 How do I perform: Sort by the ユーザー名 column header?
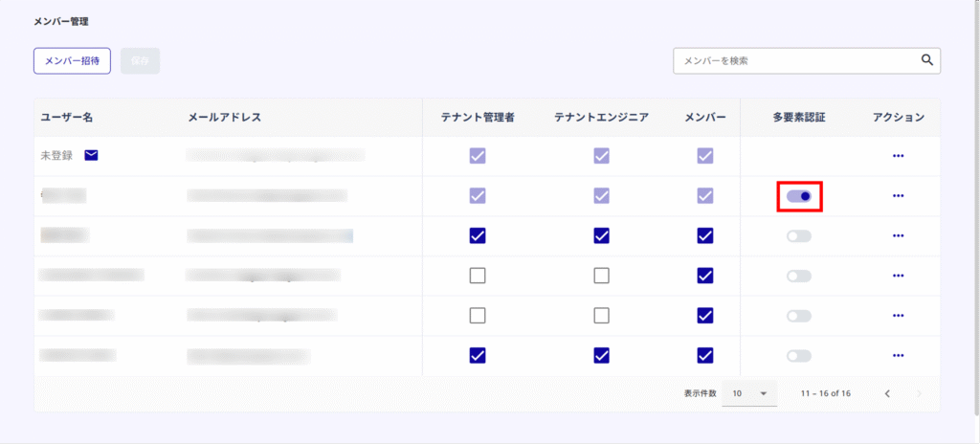pos(67,117)
